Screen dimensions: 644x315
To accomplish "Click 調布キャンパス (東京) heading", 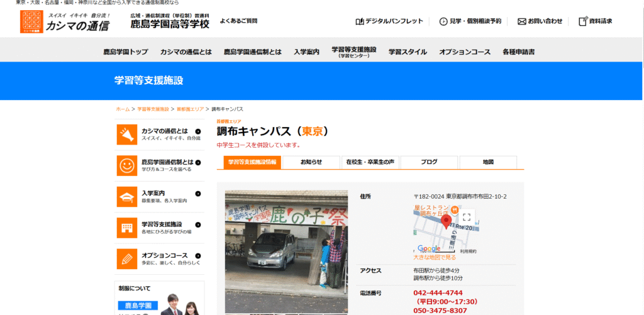I will [273, 131].
